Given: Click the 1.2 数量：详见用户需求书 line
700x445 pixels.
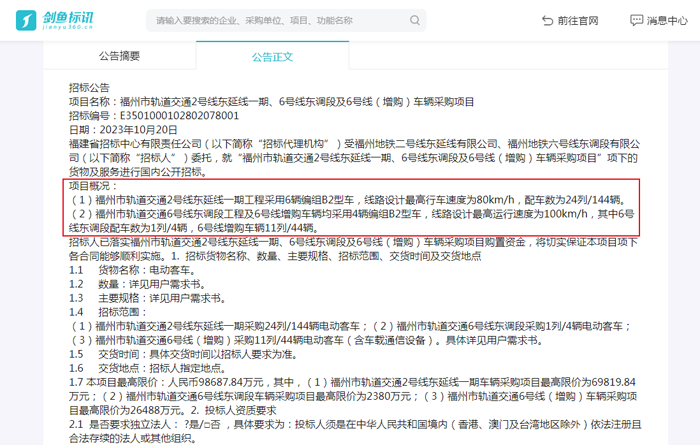Looking at the screenshot, I should 137,284.
